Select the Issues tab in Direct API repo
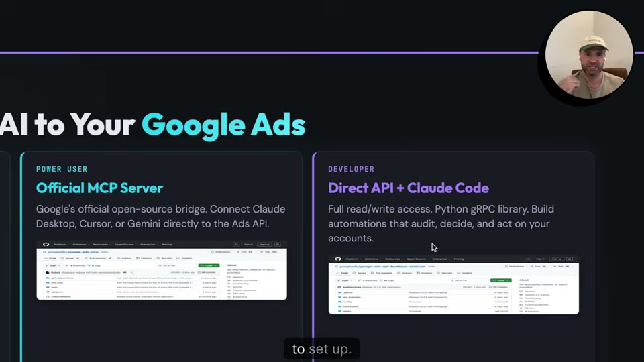Image resolution: width=644 pixels, height=362 pixels. [360, 273]
